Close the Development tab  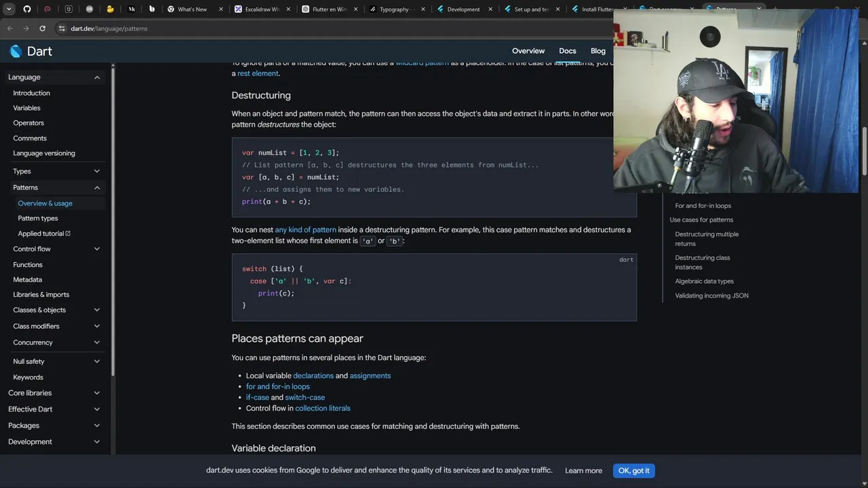click(491, 9)
